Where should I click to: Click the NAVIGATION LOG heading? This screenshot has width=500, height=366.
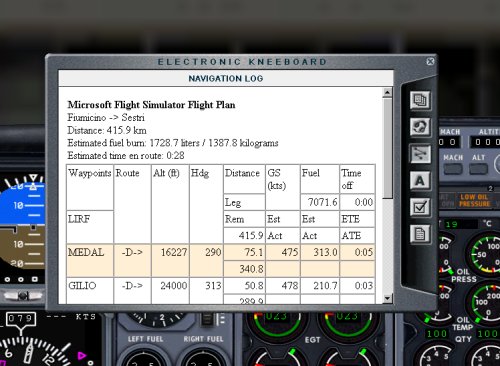coord(226,79)
